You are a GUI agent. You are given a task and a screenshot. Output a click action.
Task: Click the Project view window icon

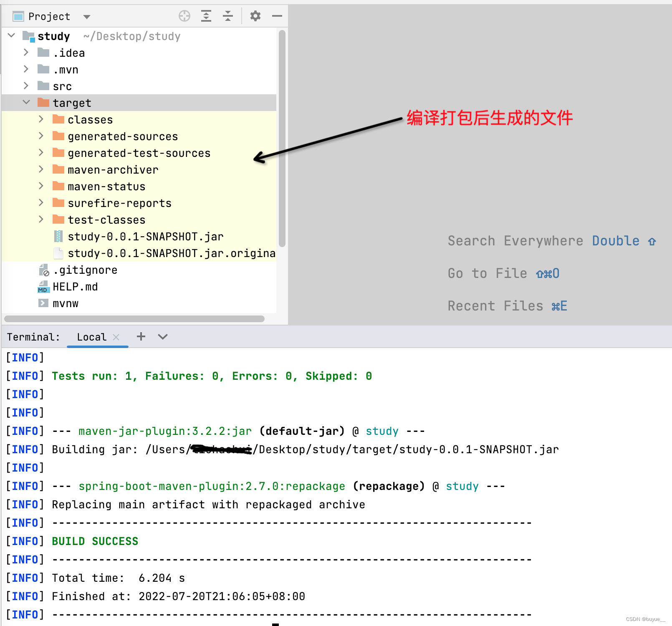pyautogui.click(x=18, y=17)
